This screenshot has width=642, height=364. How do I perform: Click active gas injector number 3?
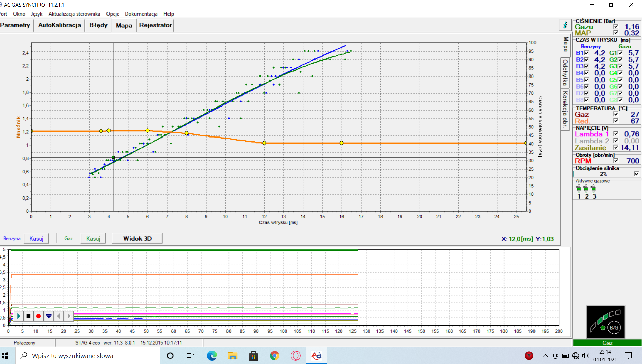pyautogui.click(x=593, y=188)
